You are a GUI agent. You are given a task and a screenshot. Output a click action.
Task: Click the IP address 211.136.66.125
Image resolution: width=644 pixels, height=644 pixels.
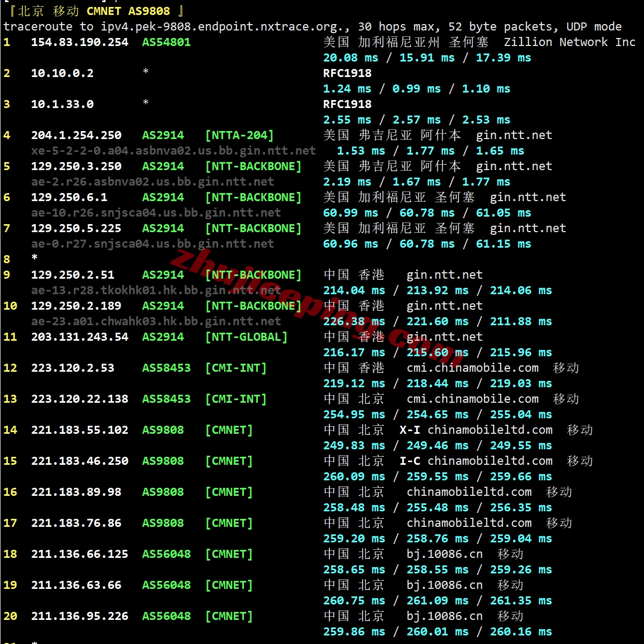pos(80,554)
